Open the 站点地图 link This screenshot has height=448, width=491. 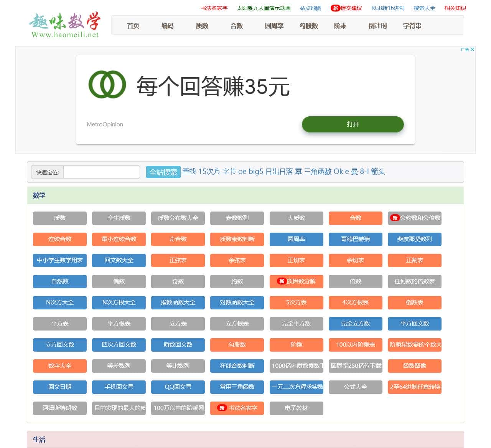pyautogui.click(x=310, y=8)
